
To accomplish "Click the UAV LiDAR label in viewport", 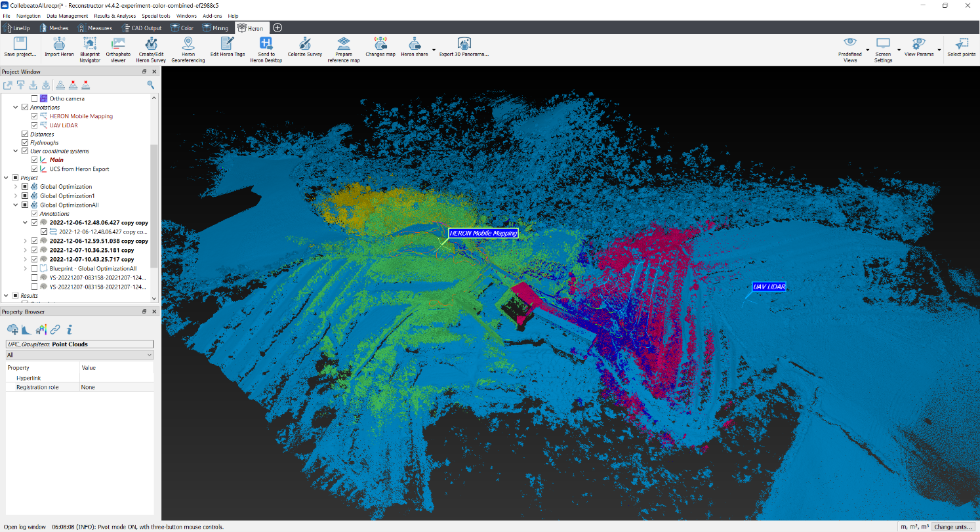I will pyautogui.click(x=769, y=287).
